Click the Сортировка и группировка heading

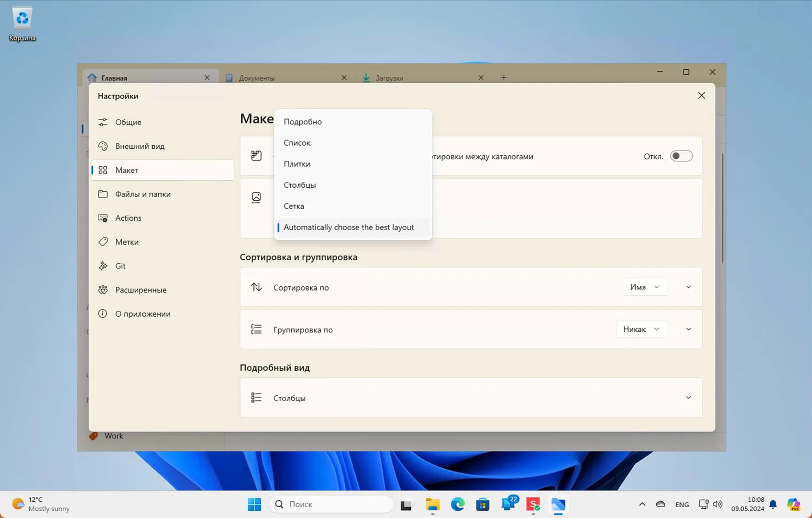[x=298, y=257]
